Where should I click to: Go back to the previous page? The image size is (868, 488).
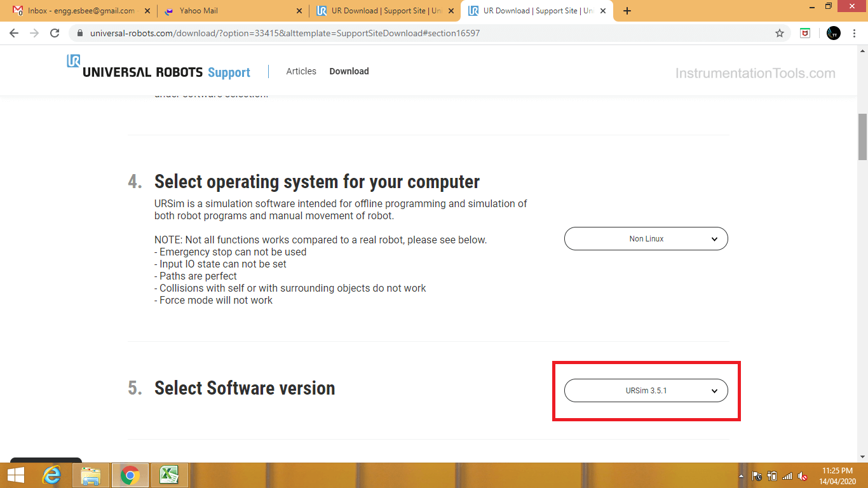14,33
